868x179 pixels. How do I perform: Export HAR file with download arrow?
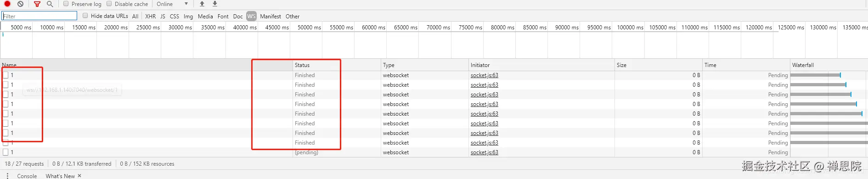tap(214, 4)
